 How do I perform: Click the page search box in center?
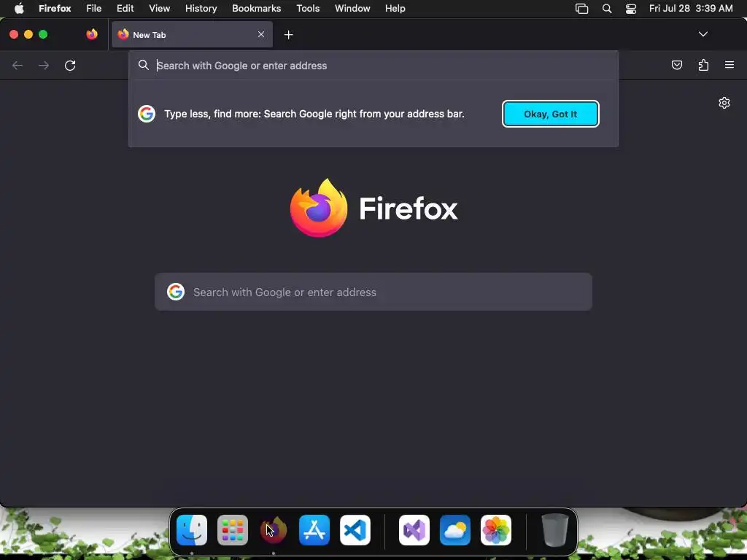(373, 292)
